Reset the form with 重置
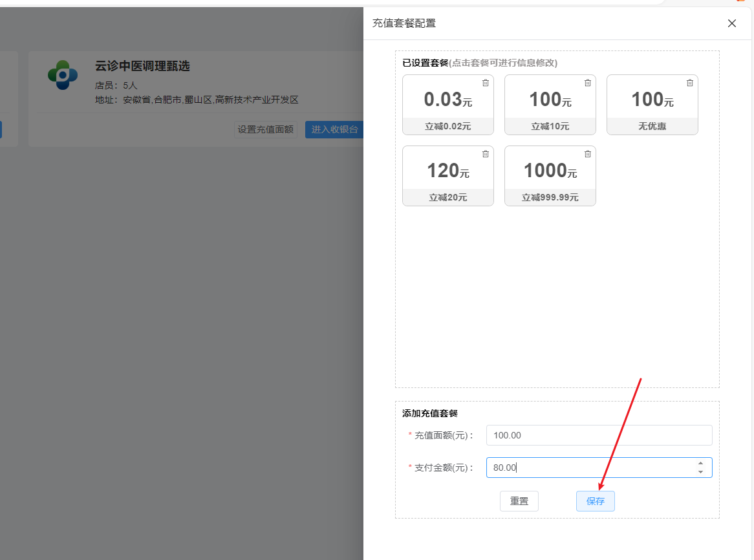 click(519, 501)
